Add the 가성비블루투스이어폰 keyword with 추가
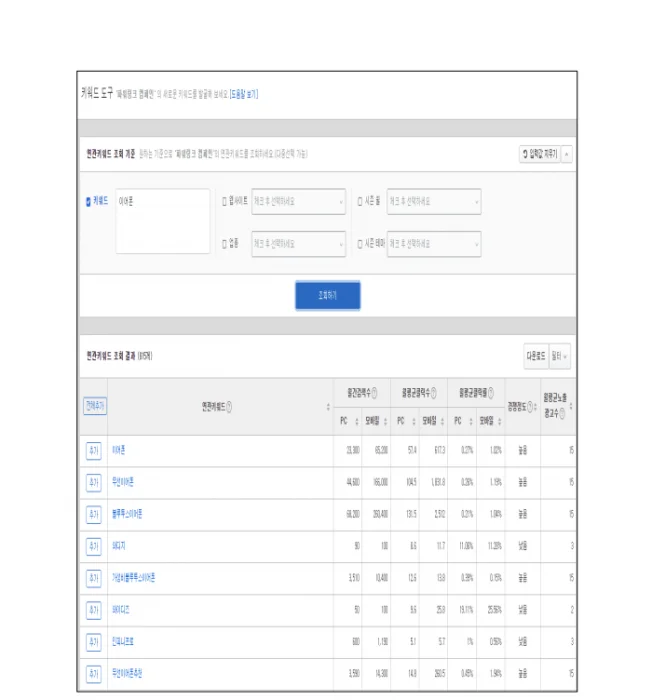This screenshot has width=652, height=700. 94,578
